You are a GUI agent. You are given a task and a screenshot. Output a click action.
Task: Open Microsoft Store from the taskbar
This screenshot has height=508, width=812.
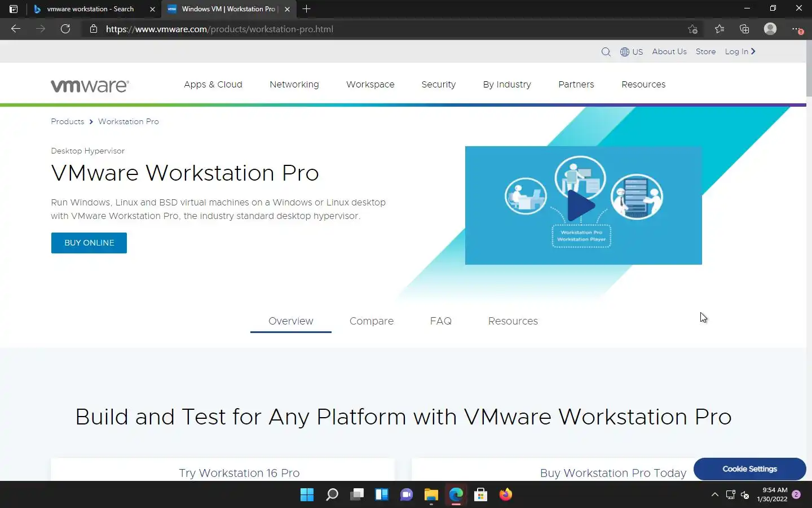tap(481, 495)
